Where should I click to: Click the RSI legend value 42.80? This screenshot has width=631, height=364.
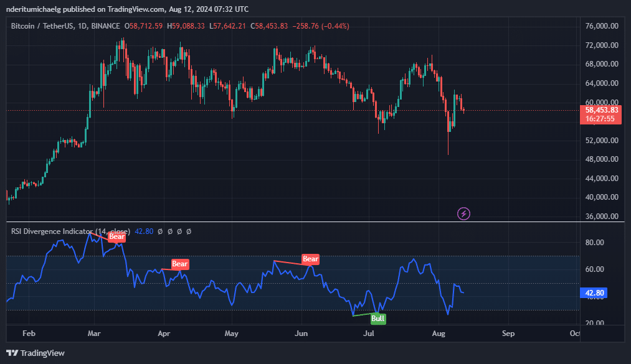(144, 231)
